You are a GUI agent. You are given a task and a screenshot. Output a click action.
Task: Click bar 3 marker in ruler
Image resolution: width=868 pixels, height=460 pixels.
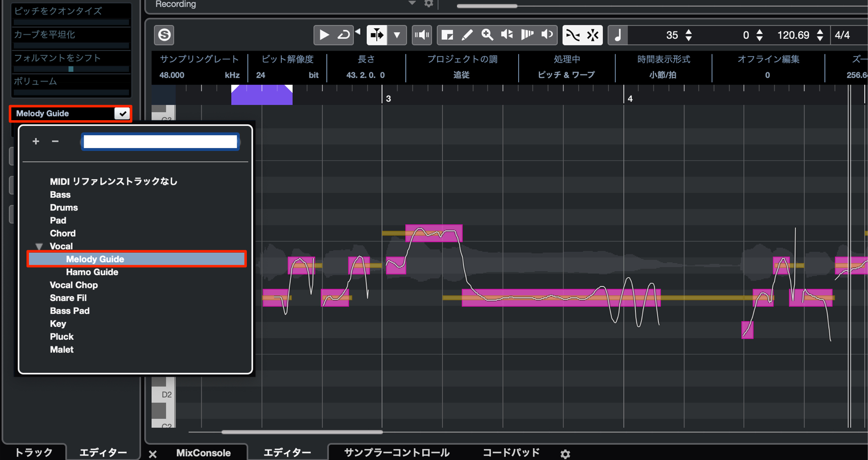point(388,98)
